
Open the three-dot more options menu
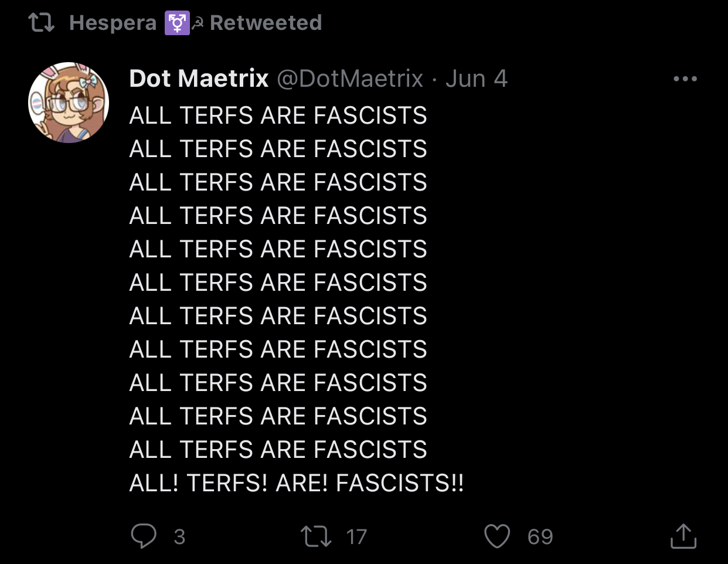tap(685, 79)
